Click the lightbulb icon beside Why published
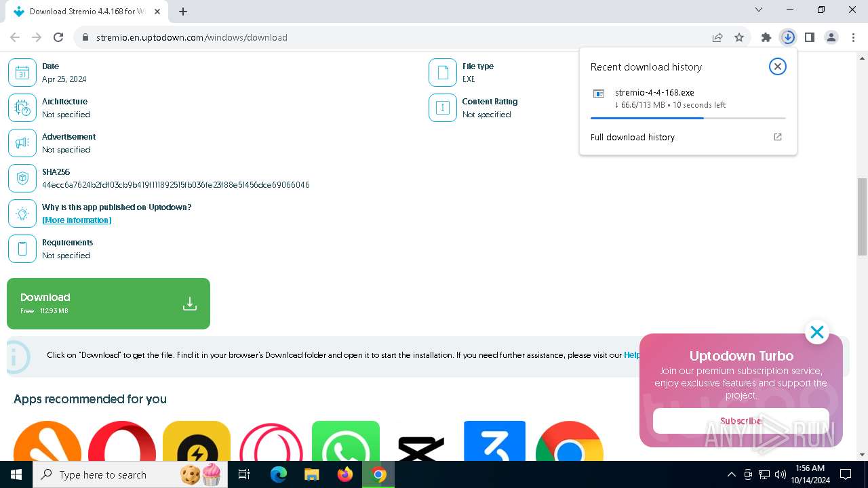Image resolution: width=868 pixels, height=488 pixels. [x=22, y=213]
